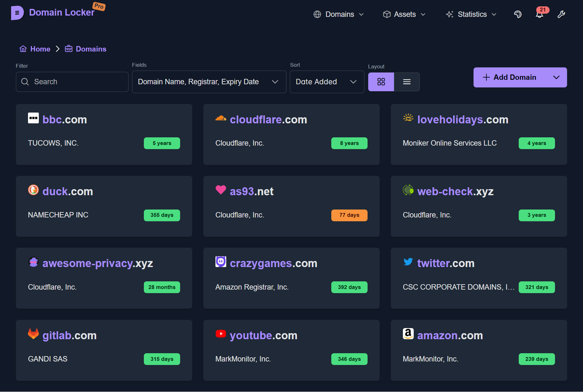Click the Domain Locker logo
The width and height of the screenshot is (583, 392).
coord(18,13)
